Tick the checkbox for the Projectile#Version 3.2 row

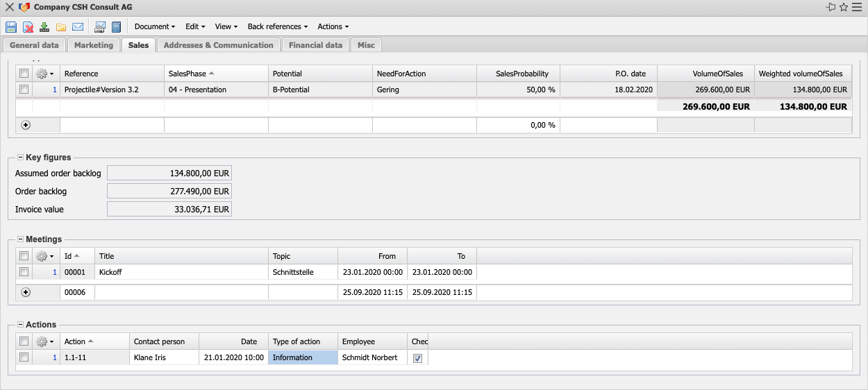click(x=24, y=90)
